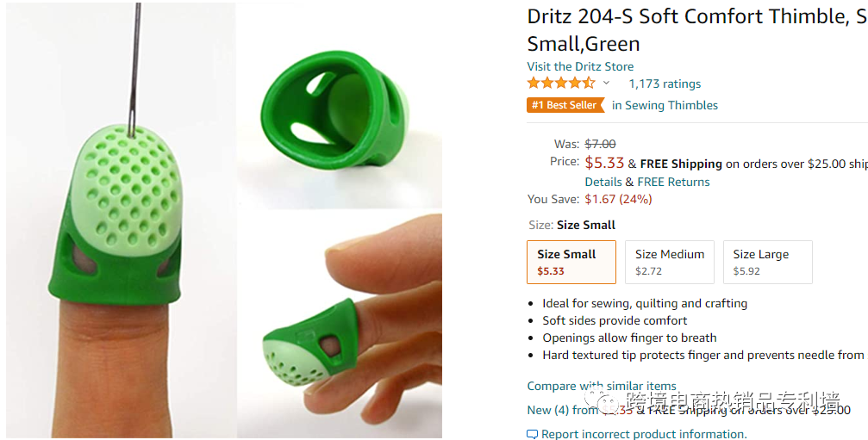This screenshot has width=868, height=440.
Task: Open the 1,173 ratings link
Action: (665, 84)
